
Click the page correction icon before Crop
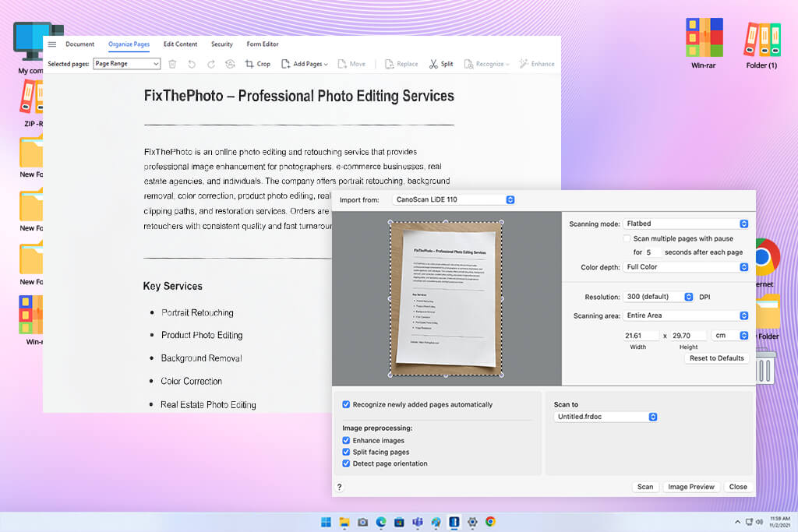coord(230,64)
